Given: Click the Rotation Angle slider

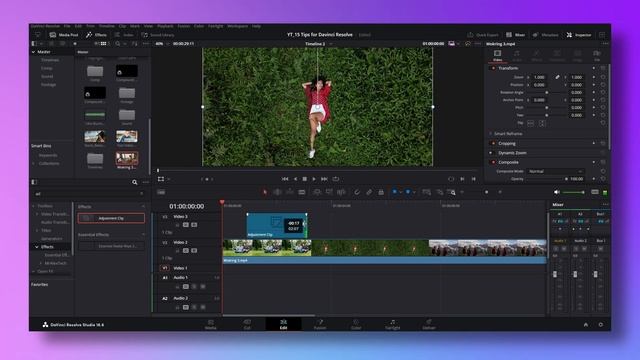Looking at the screenshot, I should tap(547, 93).
